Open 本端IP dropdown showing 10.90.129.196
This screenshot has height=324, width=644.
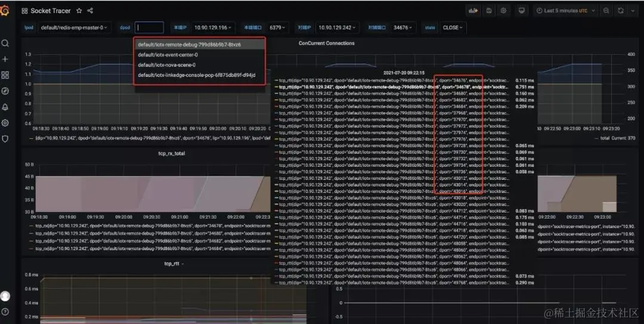click(x=213, y=27)
